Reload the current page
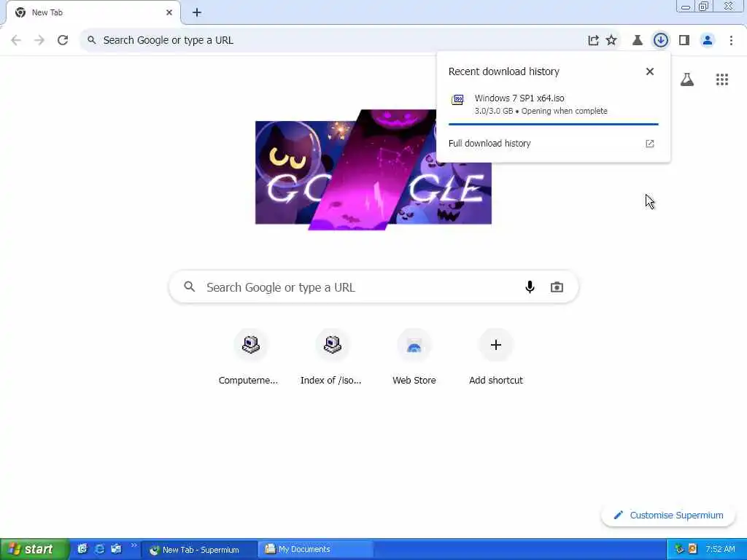This screenshot has width=747, height=560. pos(63,41)
